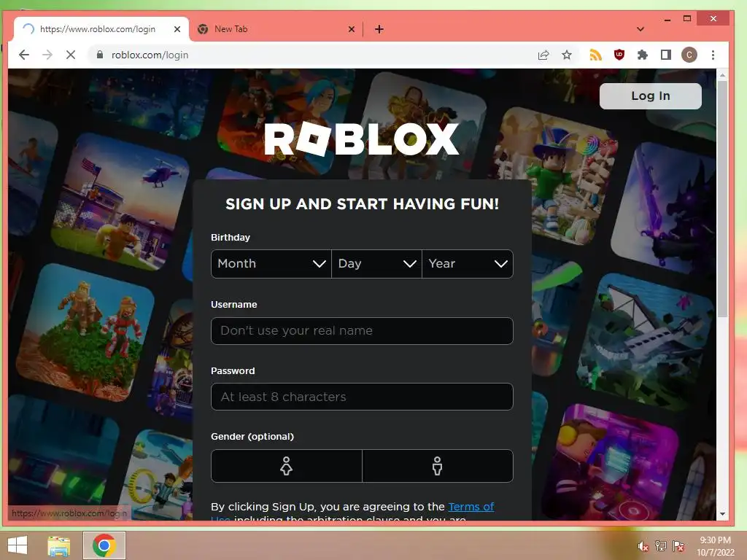The height and width of the screenshot is (560, 747).
Task: Open File Explorer from the taskbar
Action: [x=59, y=545]
